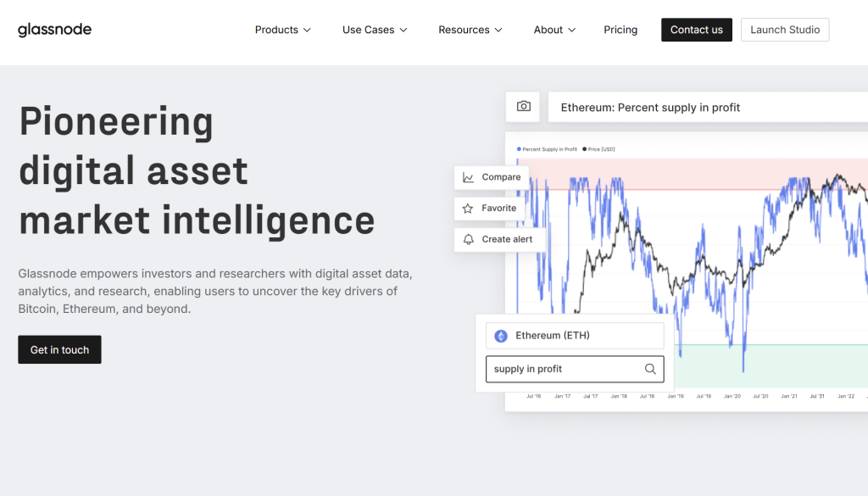
Task: Click the magnifying glass search icon
Action: pyautogui.click(x=650, y=369)
